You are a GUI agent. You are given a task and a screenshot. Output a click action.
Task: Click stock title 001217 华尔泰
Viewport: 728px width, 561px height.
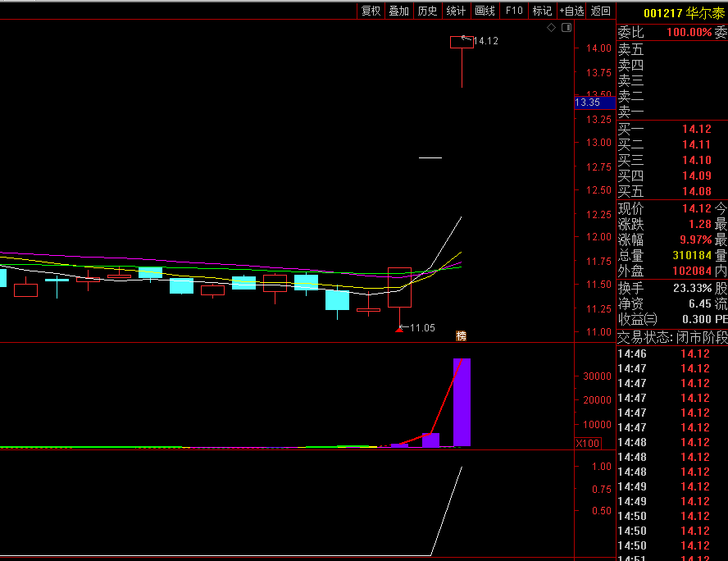684,13
